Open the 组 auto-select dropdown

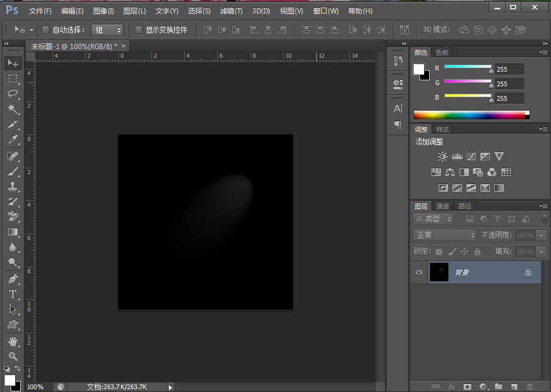point(108,30)
